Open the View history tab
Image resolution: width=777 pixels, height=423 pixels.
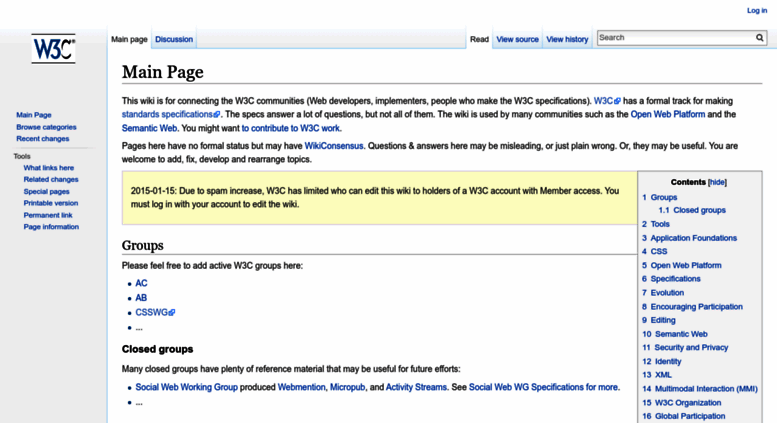click(567, 39)
